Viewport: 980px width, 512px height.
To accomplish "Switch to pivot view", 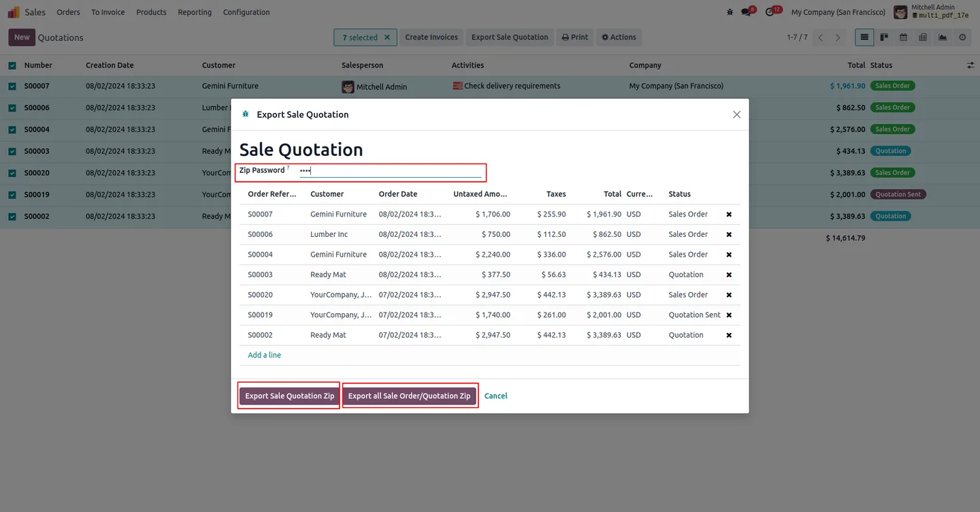I will click(x=923, y=37).
